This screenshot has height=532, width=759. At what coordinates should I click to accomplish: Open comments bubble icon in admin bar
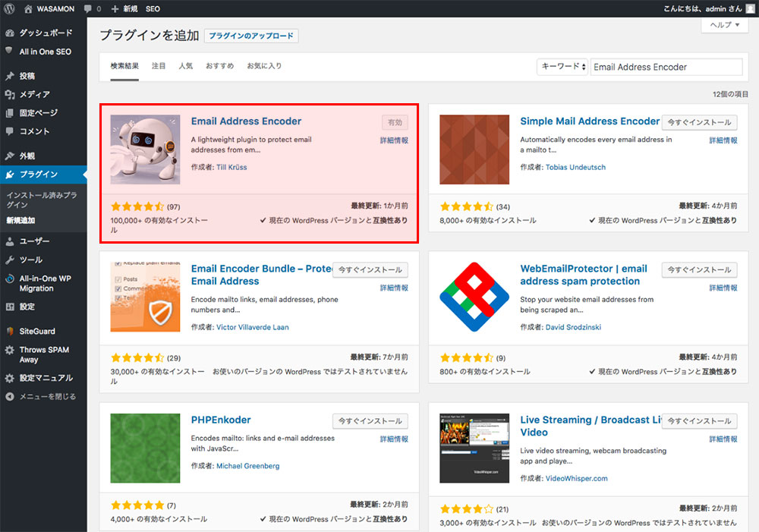[87, 8]
